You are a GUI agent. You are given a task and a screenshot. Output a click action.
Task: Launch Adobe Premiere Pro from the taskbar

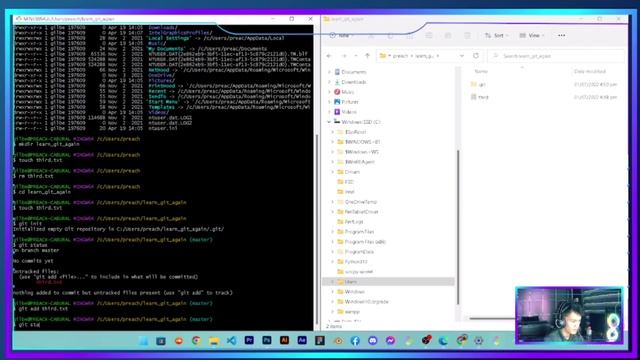point(249,340)
